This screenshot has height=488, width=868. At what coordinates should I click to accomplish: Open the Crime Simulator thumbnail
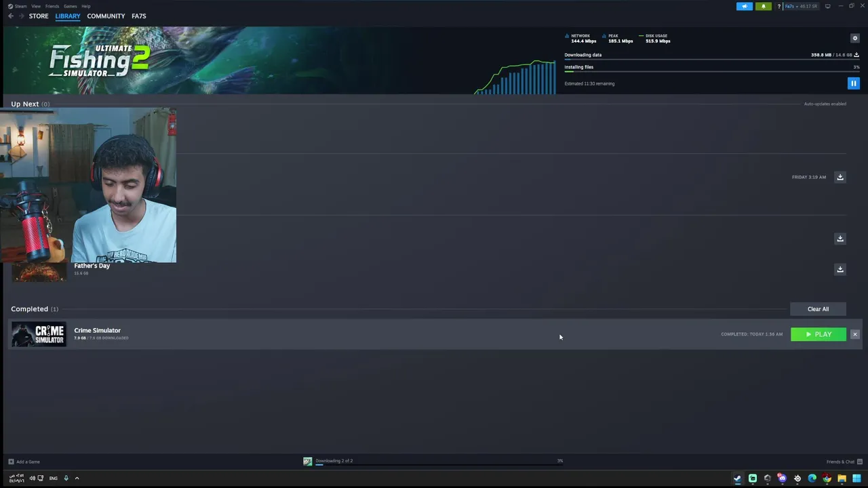[x=39, y=334]
